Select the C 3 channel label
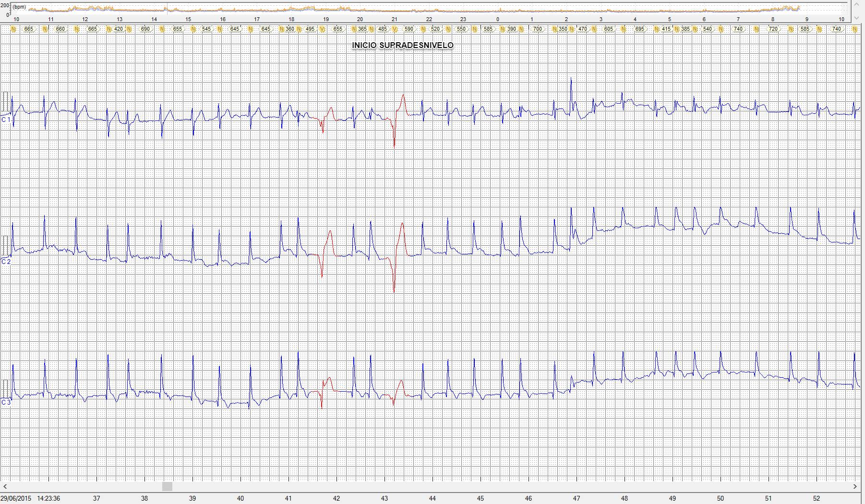This screenshot has width=865, height=504. pos(6,402)
